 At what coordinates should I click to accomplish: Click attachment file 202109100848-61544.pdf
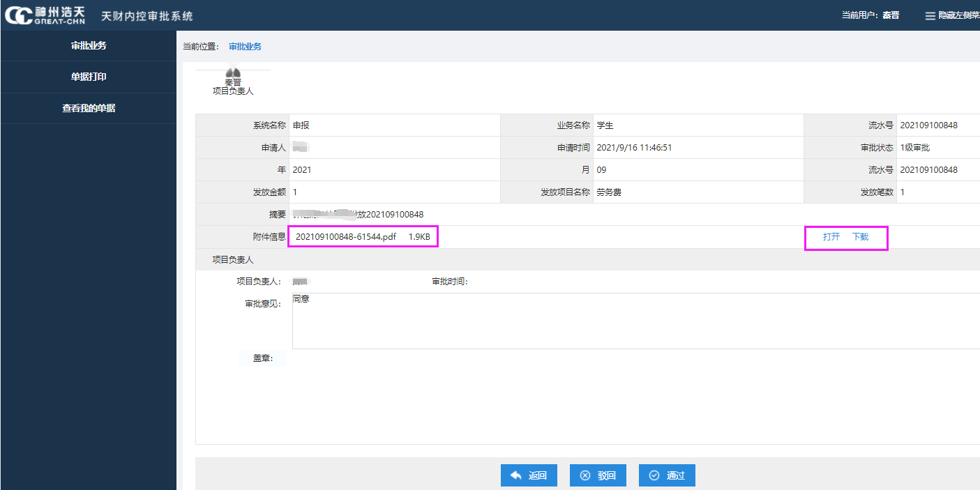tap(346, 237)
